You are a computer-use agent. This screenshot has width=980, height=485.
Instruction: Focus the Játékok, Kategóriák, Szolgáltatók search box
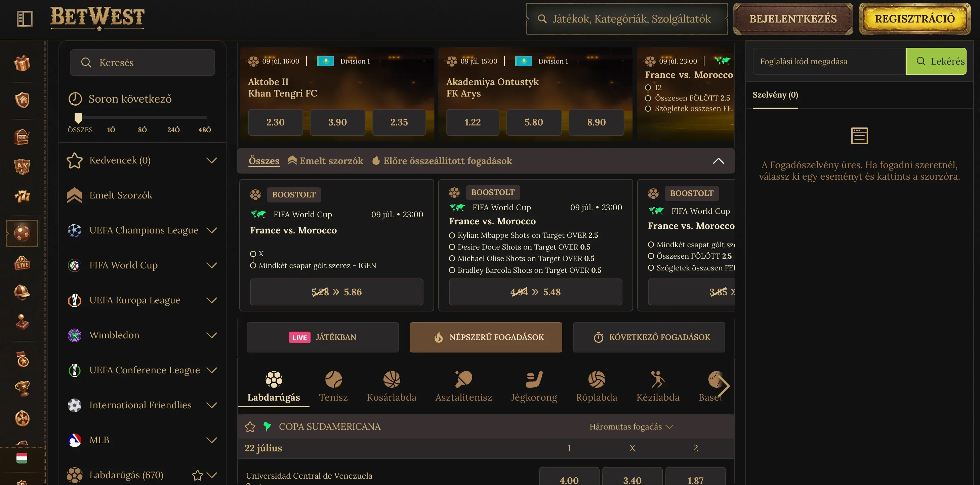coord(626,18)
